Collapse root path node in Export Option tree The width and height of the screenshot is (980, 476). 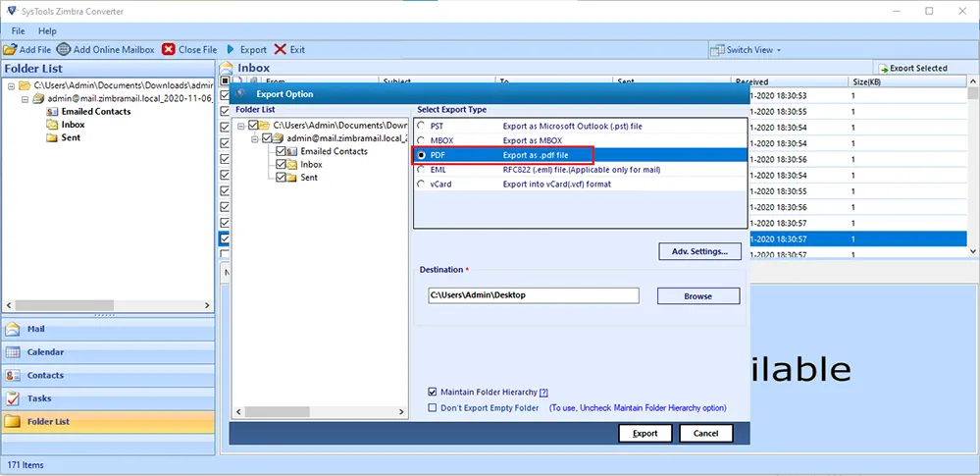(241, 125)
